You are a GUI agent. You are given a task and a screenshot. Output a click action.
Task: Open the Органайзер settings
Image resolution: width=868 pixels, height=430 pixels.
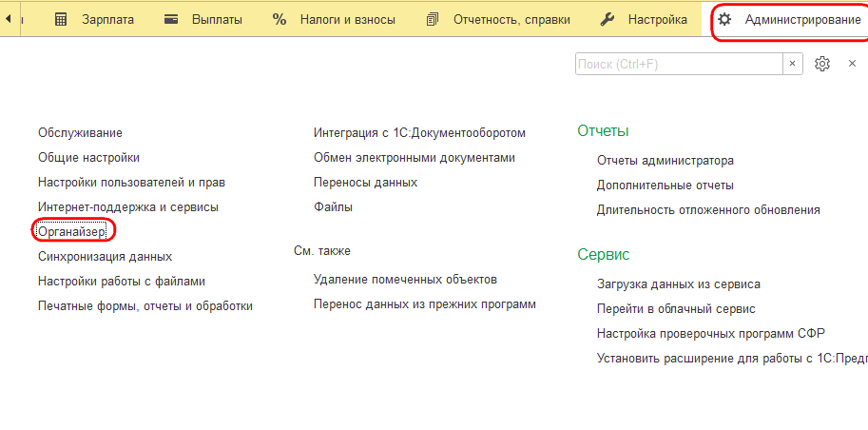(71, 231)
